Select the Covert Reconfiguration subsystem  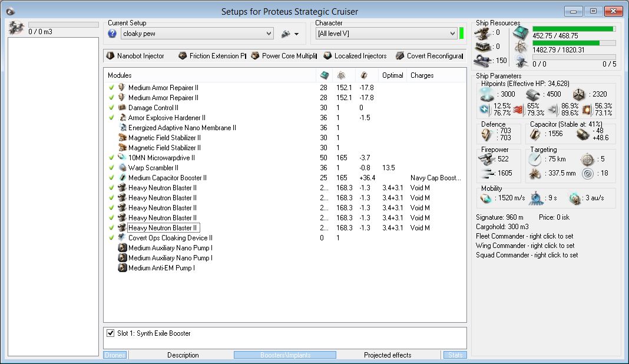point(429,56)
